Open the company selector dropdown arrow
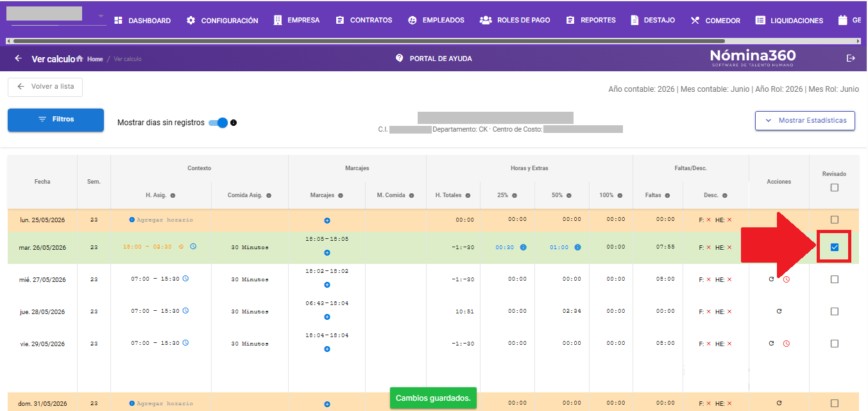This screenshot has height=411, width=868. coord(101,16)
